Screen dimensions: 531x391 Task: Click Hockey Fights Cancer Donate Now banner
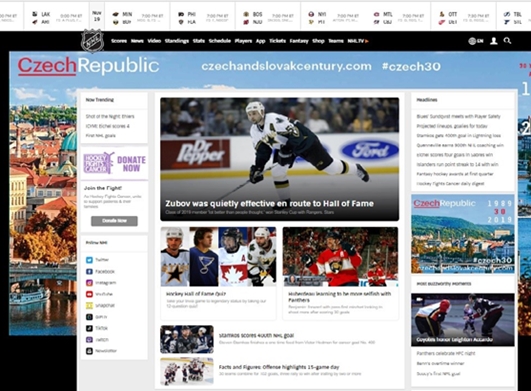[x=114, y=163]
